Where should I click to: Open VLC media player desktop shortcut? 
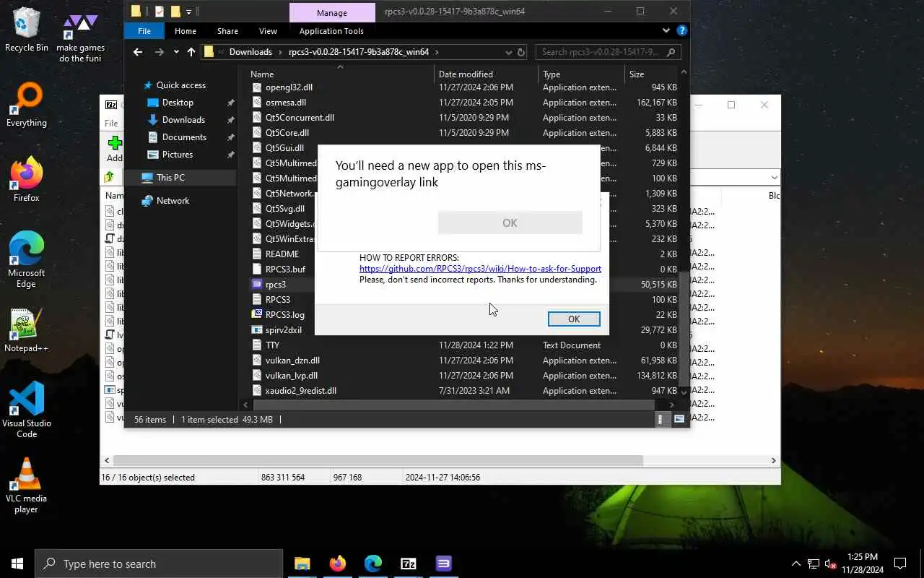pyautogui.click(x=27, y=486)
